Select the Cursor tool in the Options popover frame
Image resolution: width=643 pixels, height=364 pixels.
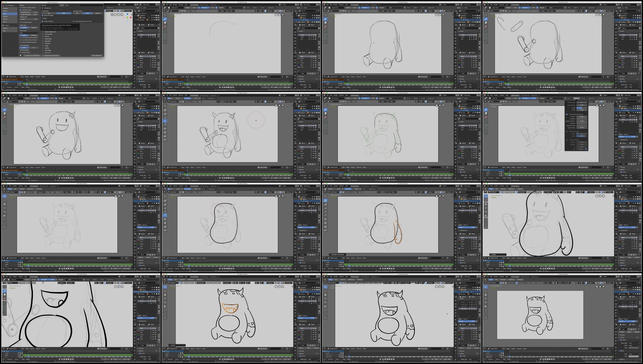coord(486,106)
